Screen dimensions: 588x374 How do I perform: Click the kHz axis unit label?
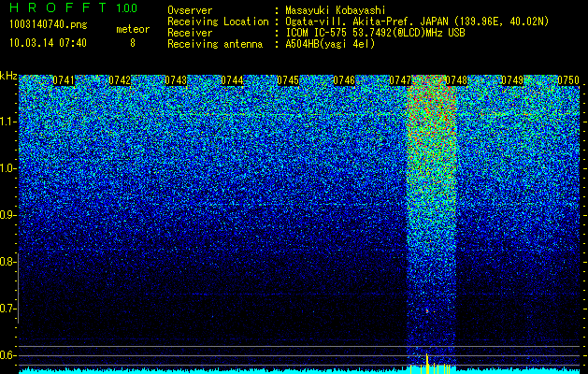pyautogui.click(x=8, y=76)
